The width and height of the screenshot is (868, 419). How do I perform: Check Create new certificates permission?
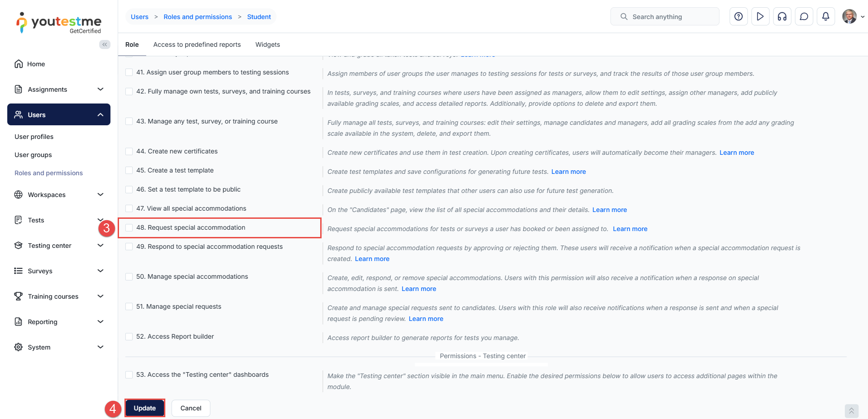[129, 152]
